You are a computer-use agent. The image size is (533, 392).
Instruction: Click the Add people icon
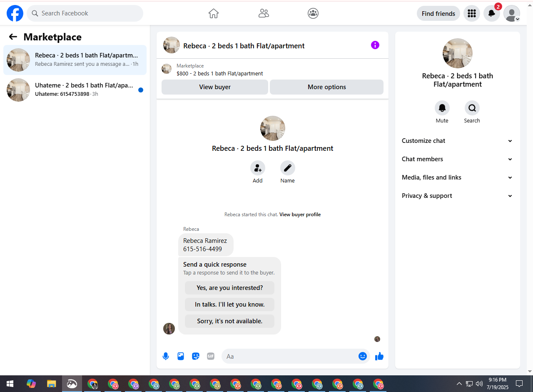click(258, 168)
